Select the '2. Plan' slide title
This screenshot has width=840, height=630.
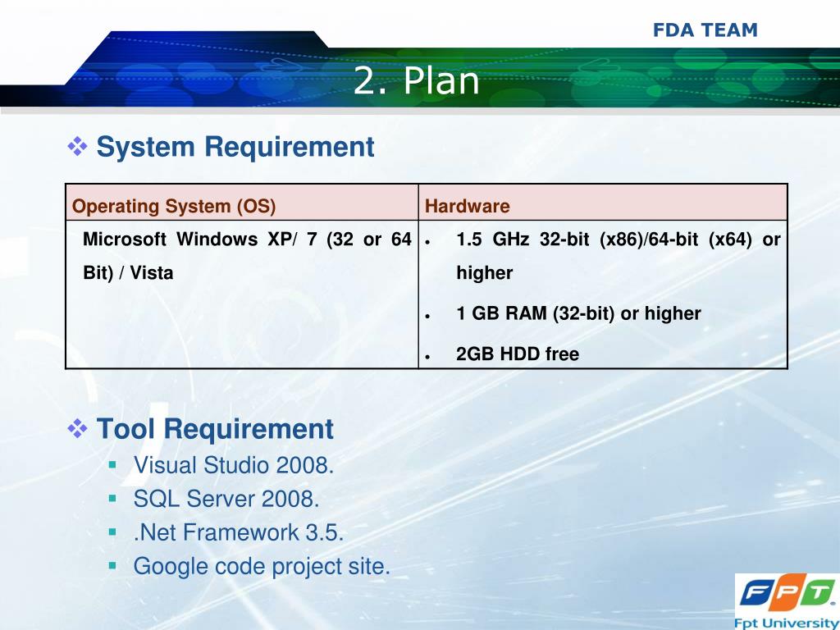click(416, 81)
